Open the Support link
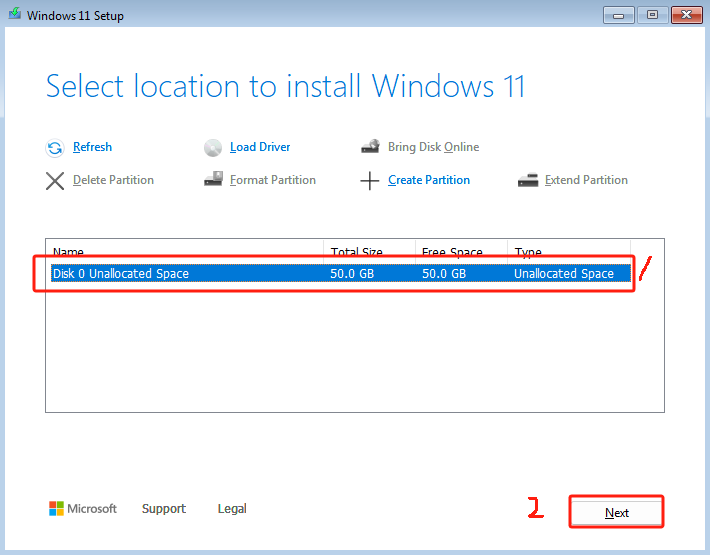This screenshot has height=555, width=710. tap(164, 509)
